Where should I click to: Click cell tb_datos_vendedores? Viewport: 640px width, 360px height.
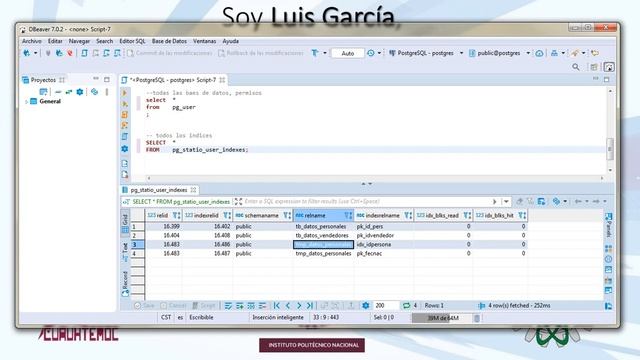coord(323,236)
